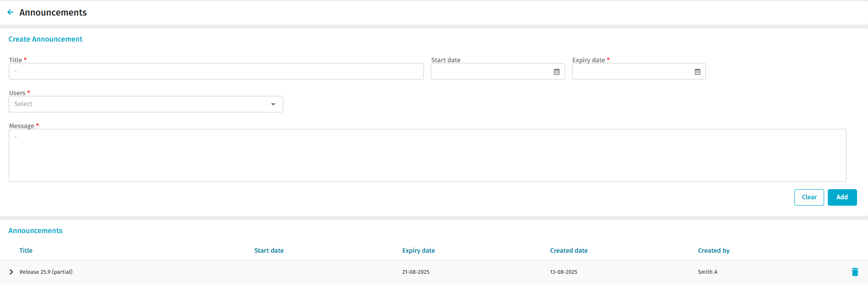This screenshot has height=287, width=868.
Task: Sort by Created date column header
Action: (569, 250)
